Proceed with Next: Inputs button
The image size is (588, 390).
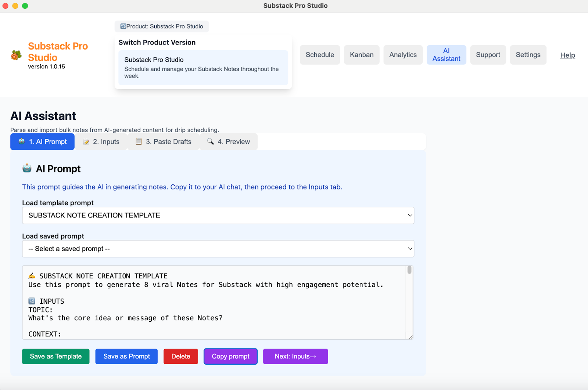pos(295,356)
